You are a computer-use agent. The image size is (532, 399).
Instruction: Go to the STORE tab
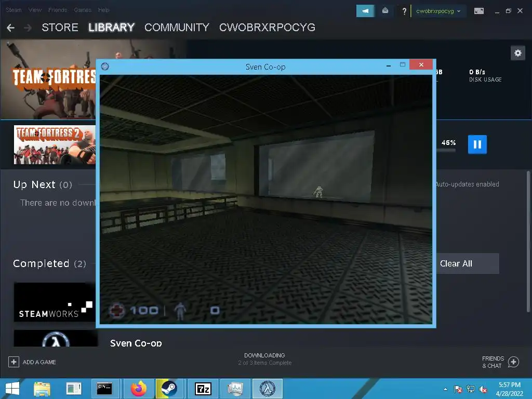(60, 28)
